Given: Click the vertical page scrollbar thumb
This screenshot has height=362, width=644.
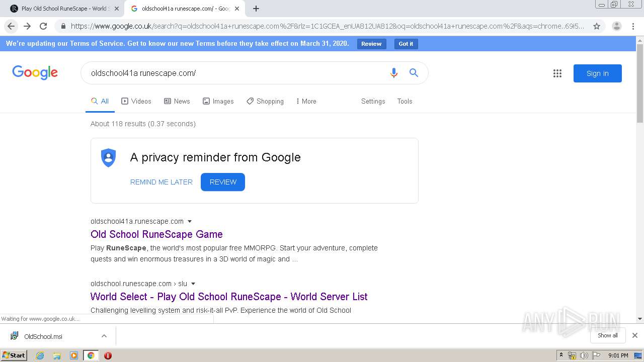Looking at the screenshot, I should coord(640,83).
